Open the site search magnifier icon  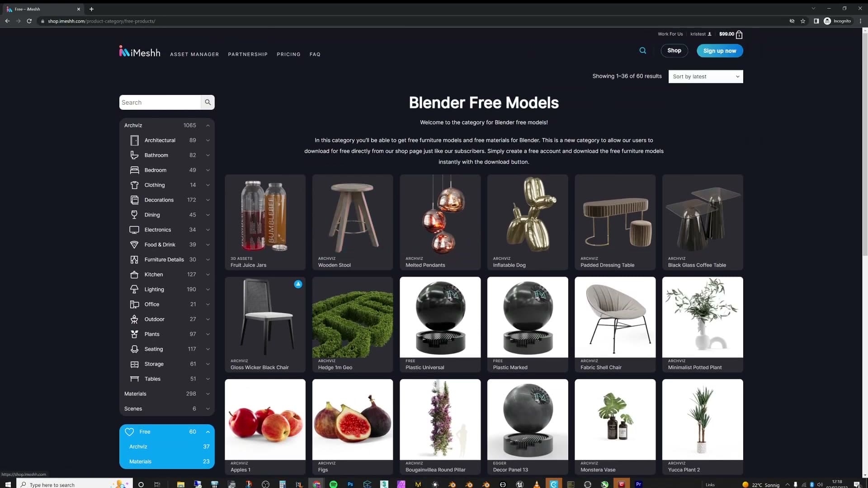coord(642,51)
